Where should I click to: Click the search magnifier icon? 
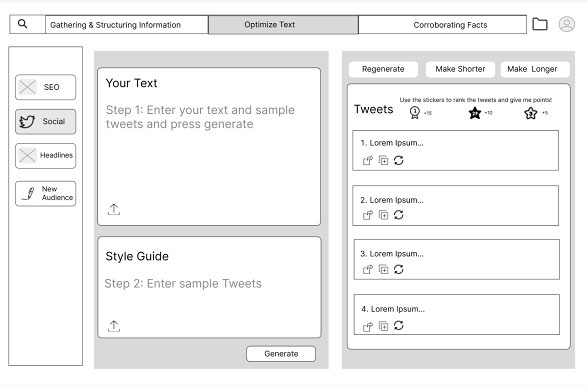pyautogui.click(x=22, y=24)
